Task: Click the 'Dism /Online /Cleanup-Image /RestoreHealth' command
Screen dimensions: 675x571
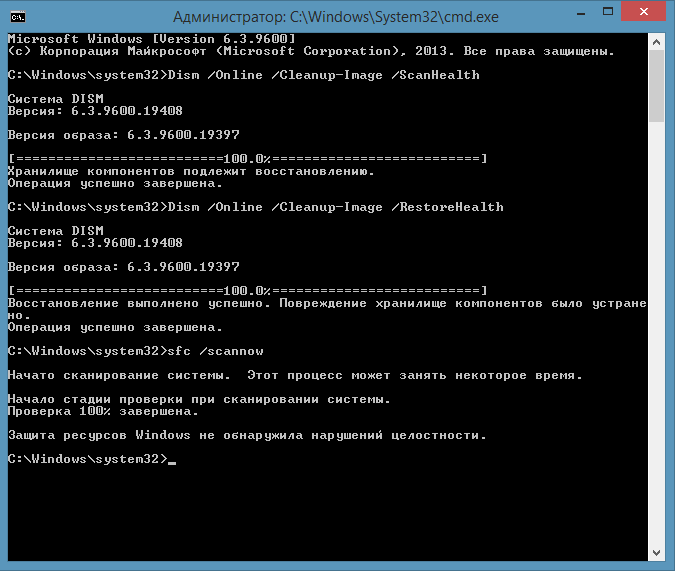Action: [335, 207]
